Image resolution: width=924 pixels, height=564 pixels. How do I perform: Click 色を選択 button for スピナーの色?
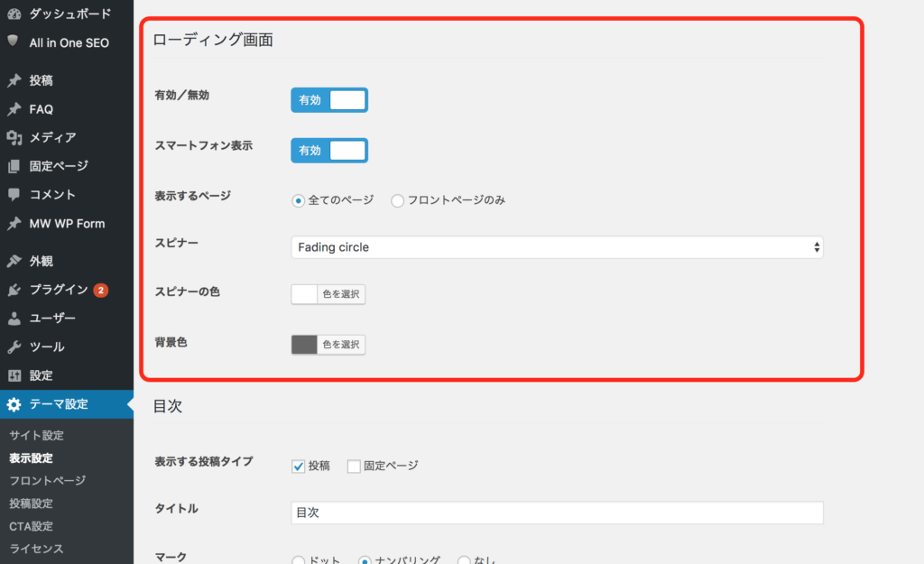[341, 294]
